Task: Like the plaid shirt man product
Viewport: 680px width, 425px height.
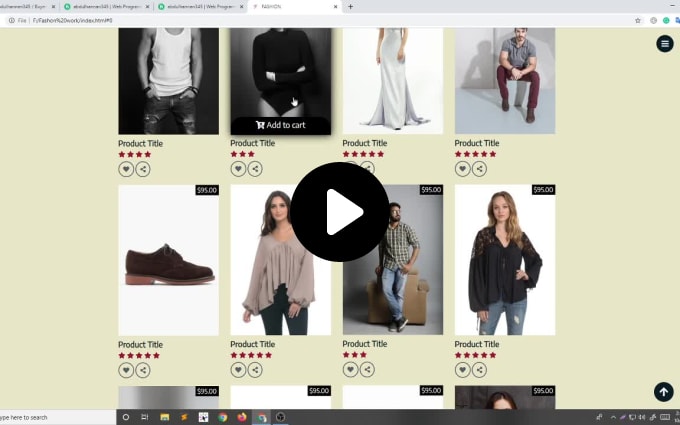Action: pos(350,369)
